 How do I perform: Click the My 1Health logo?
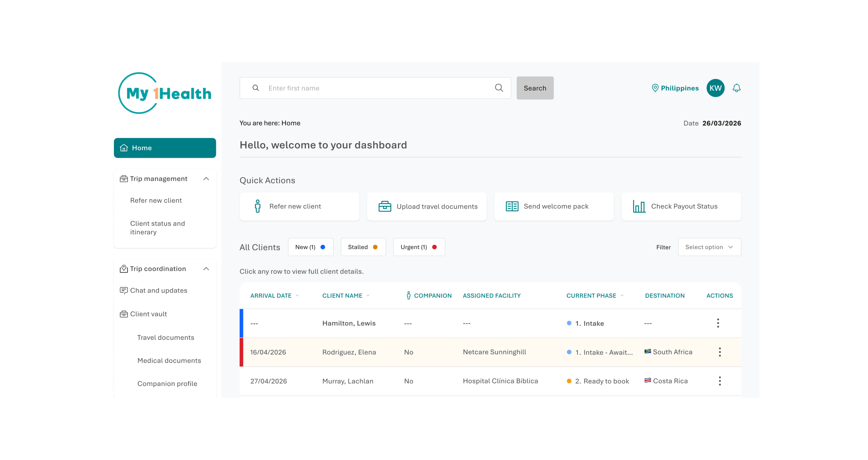click(x=165, y=93)
